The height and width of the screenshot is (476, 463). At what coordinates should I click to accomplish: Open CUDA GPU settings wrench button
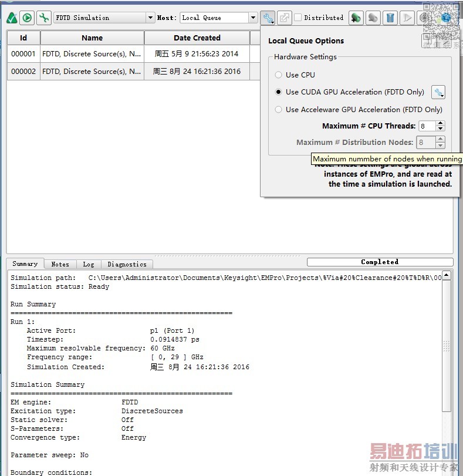[x=438, y=92]
